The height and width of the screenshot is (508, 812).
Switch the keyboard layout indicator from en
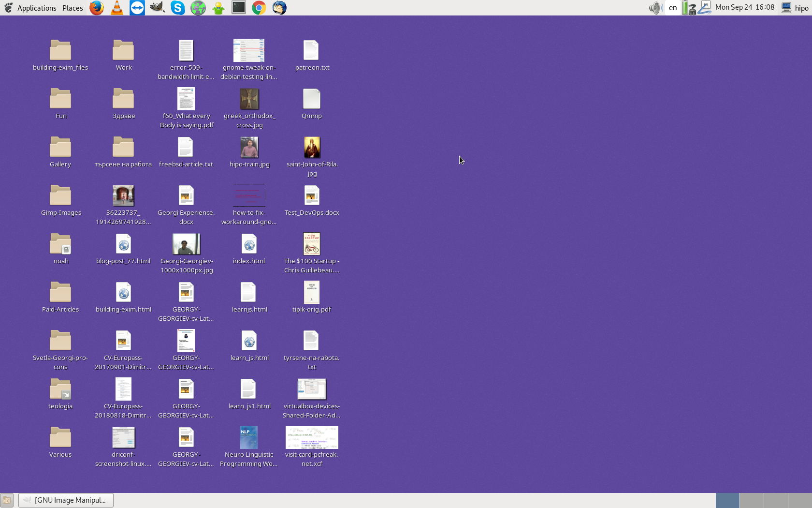tap(673, 8)
